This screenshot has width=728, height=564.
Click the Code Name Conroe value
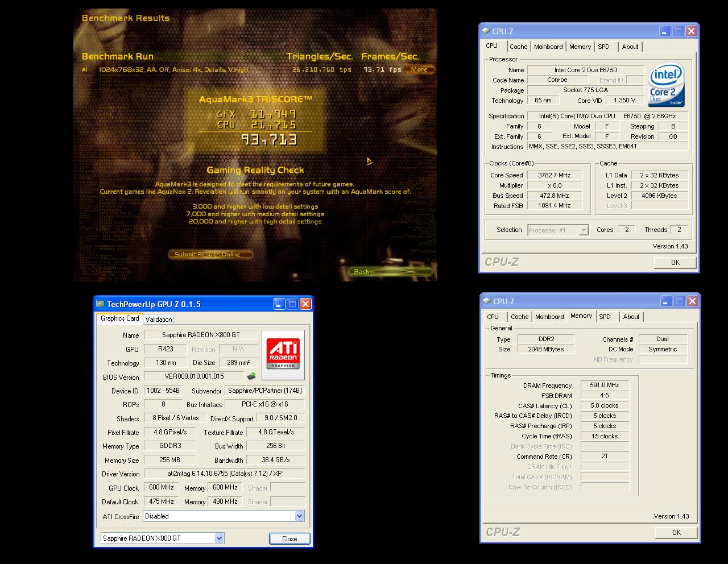(x=557, y=80)
